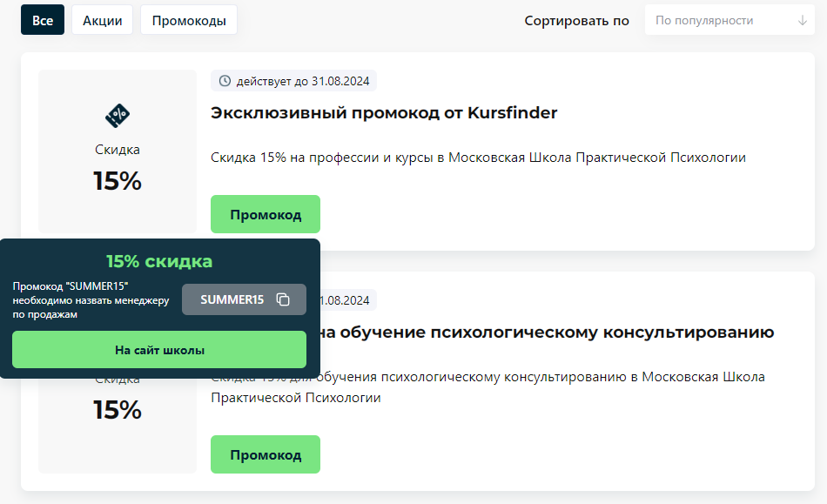The image size is (827, 504).
Task: Reveal promo code for psychological counseling offer
Action: coord(266,454)
